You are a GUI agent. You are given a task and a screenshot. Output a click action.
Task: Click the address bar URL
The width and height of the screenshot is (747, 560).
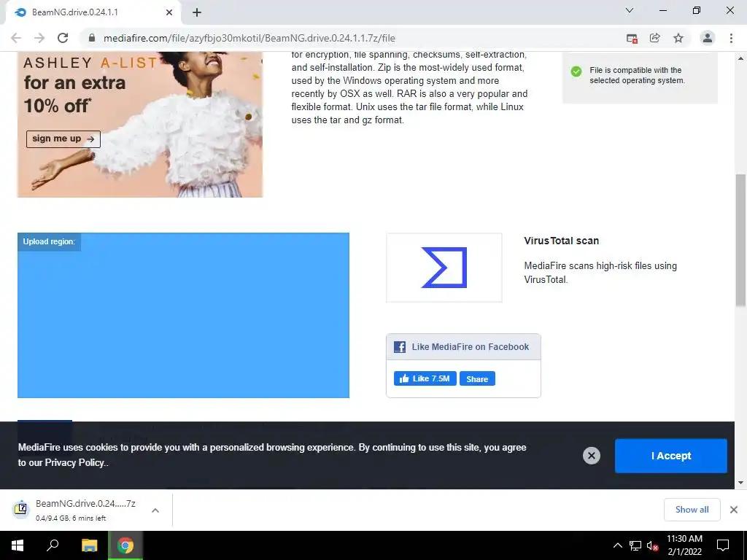coord(249,38)
